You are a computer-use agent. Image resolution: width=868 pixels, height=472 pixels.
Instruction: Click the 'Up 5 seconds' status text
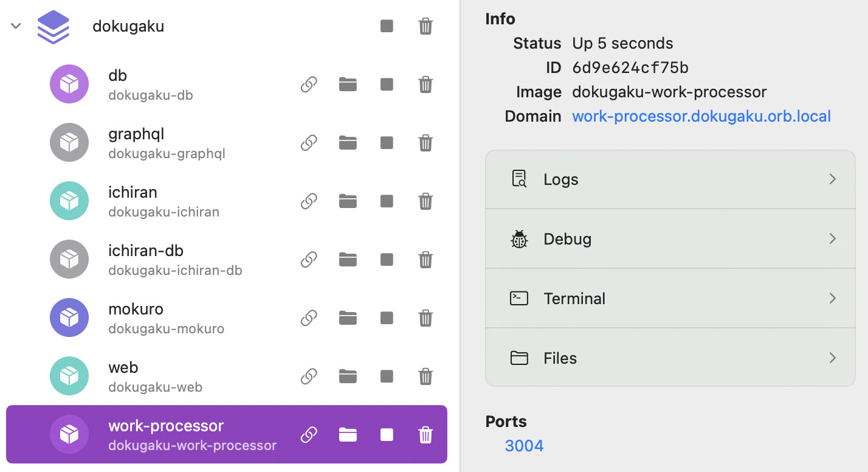point(622,43)
